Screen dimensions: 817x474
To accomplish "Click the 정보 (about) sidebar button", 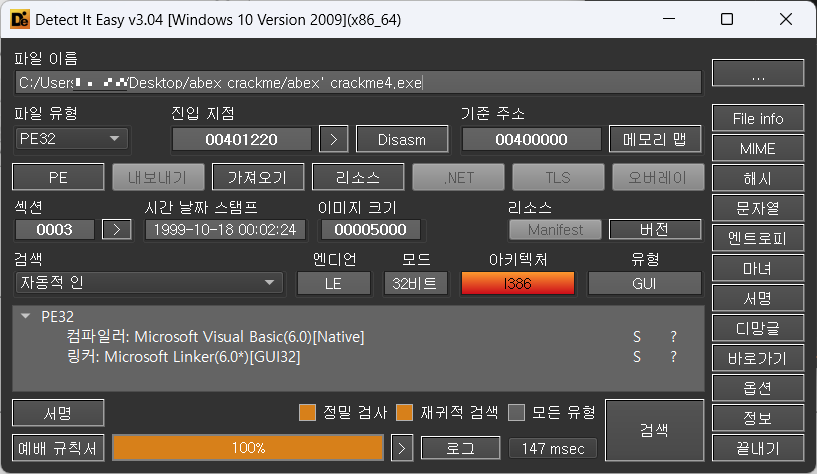I will (x=758, y=418).
